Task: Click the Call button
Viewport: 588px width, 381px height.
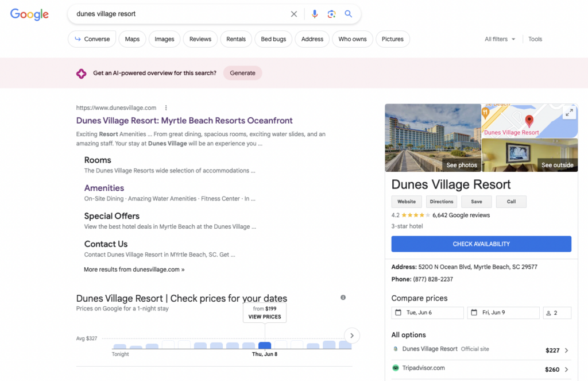Action: (x=511, y=202)
